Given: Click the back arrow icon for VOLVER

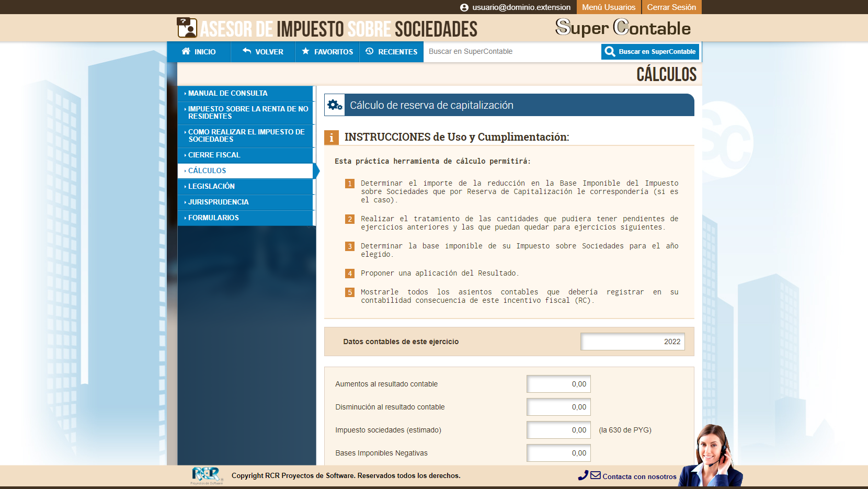Looking at the screenshot, I should tap(247, 51).
